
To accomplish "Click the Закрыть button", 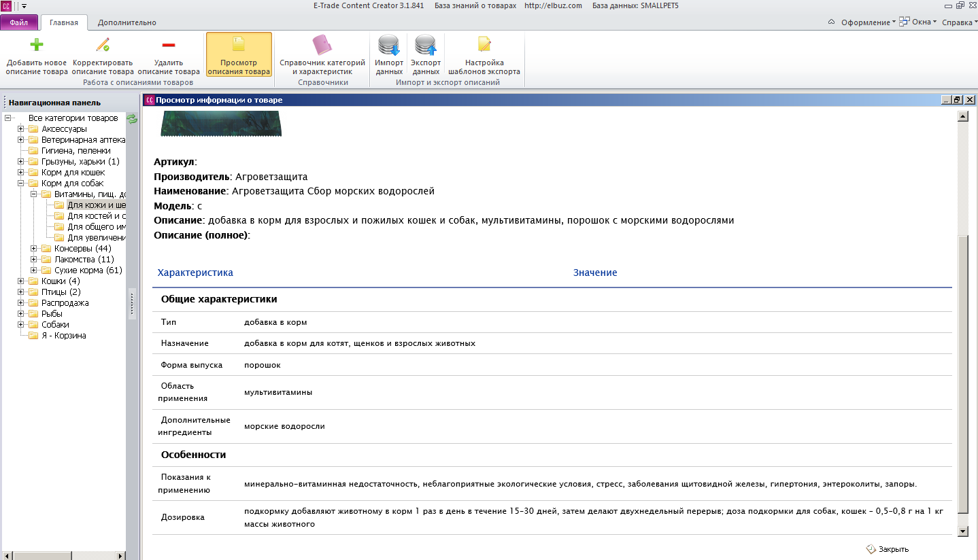I will pos(888,549).
